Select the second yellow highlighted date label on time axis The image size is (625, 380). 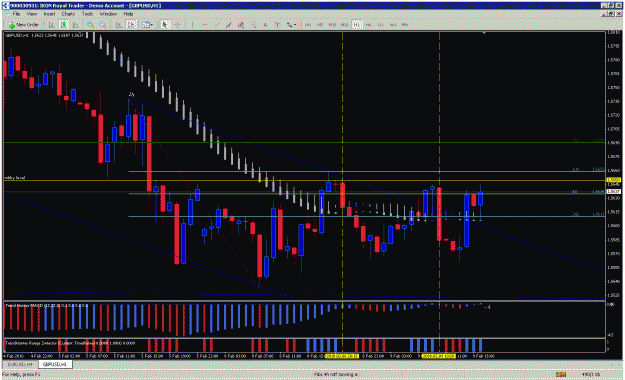439,356
